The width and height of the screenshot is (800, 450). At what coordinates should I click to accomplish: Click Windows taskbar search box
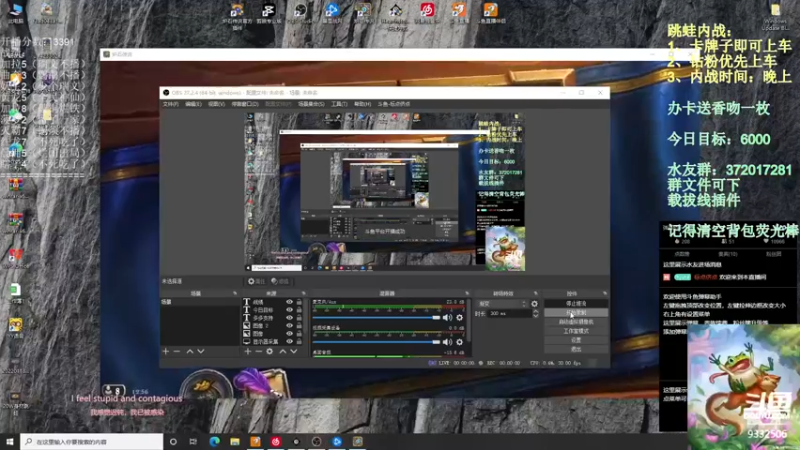click(x=92, y=441)
